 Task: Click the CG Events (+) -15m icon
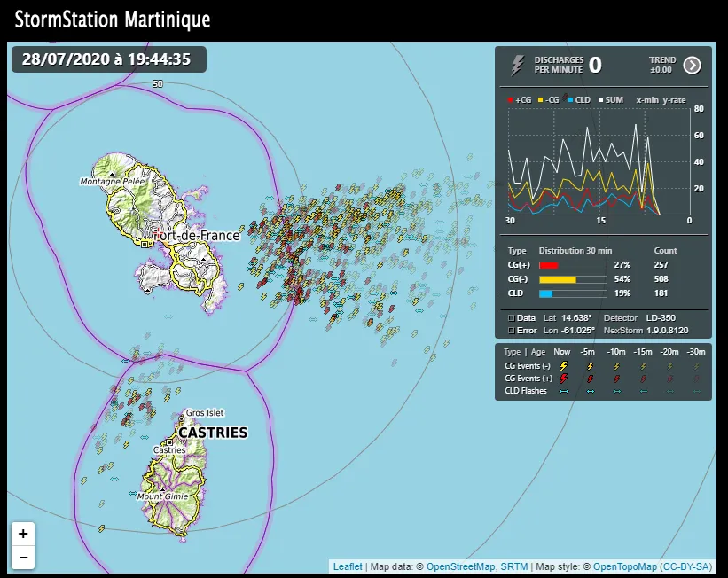tap(644, 379)
